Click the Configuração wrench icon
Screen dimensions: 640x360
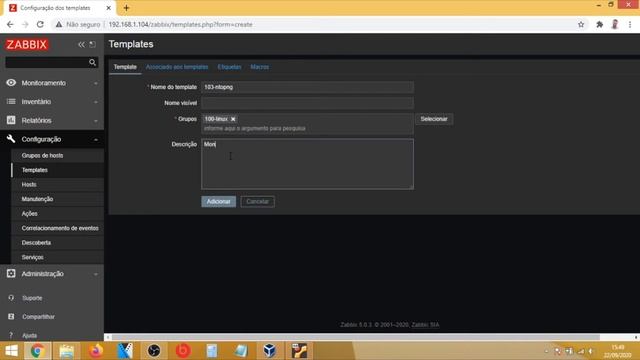tap(11, 139)
